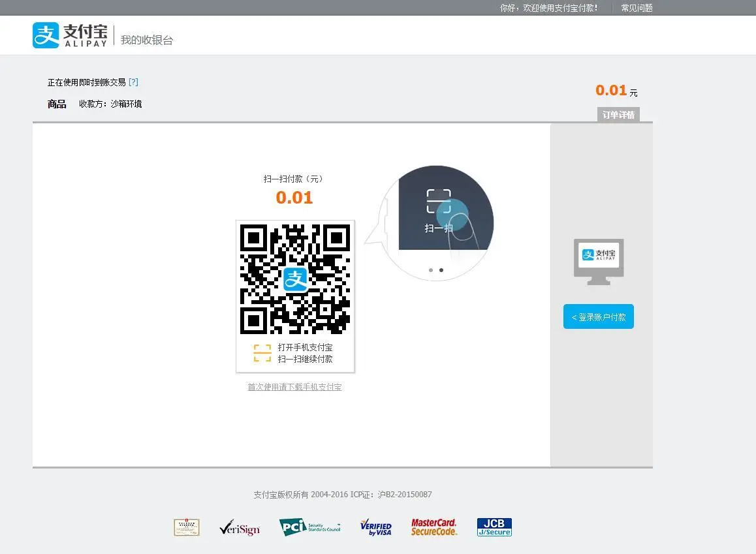Click the orange scan-frame icon below QR code

pos(262,353)
